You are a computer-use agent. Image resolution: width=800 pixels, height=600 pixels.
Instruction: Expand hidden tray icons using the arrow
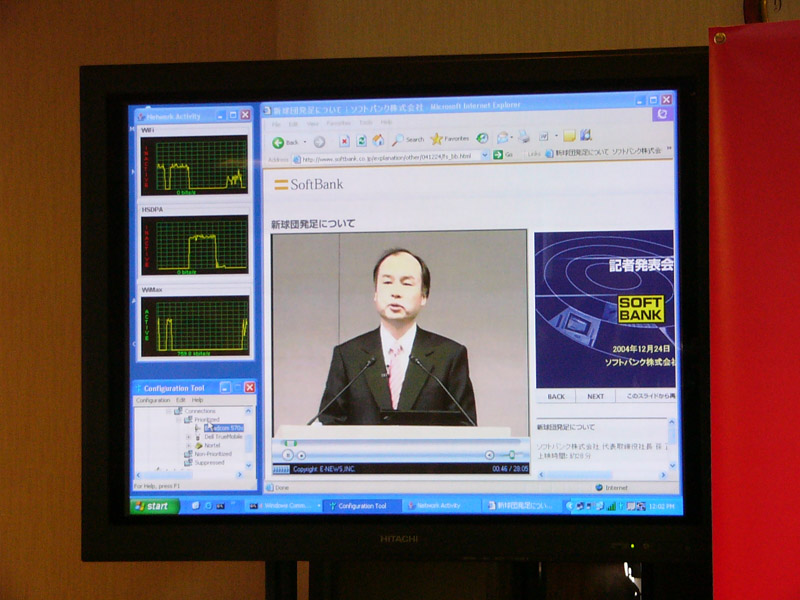570,506
